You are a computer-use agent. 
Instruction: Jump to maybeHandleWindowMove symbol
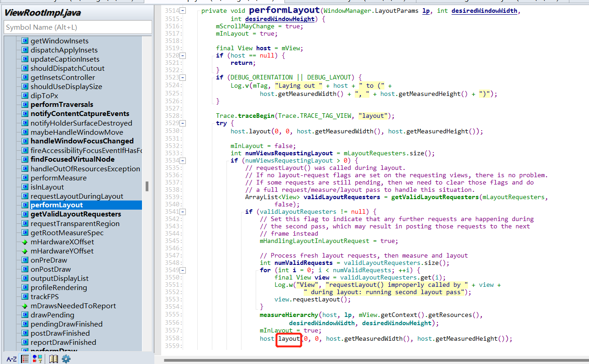[77, 132]
